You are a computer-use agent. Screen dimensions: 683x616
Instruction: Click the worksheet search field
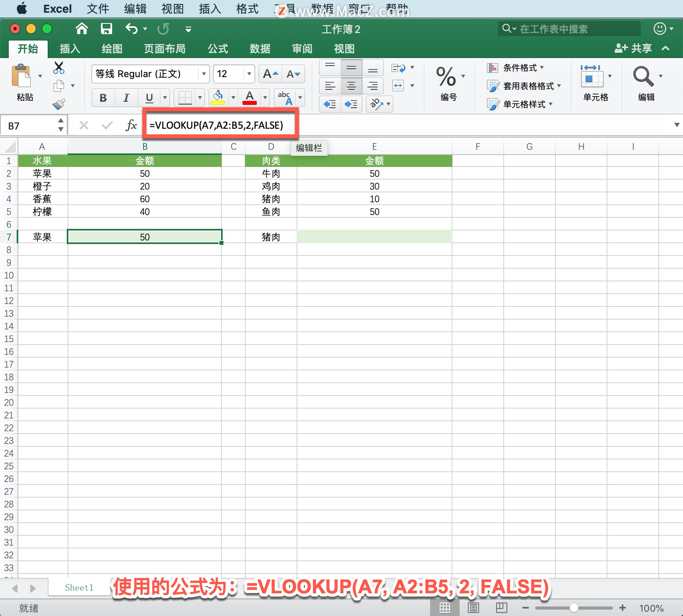coord(569,29)
